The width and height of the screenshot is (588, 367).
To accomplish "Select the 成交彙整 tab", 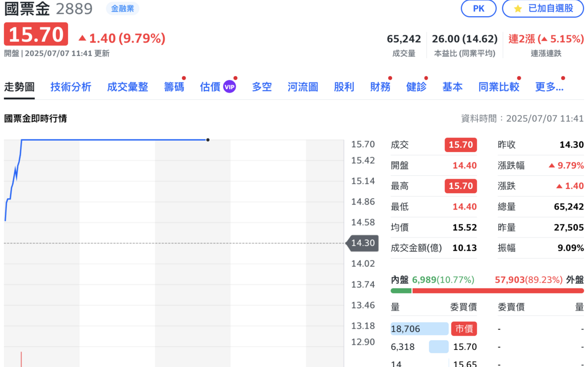I will tap(127, 87).
